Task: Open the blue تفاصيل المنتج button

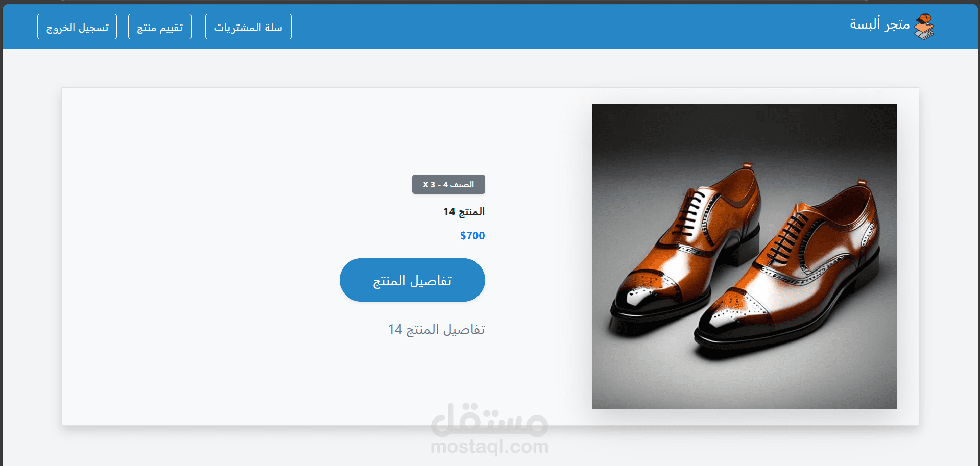Action: [412, 280]
